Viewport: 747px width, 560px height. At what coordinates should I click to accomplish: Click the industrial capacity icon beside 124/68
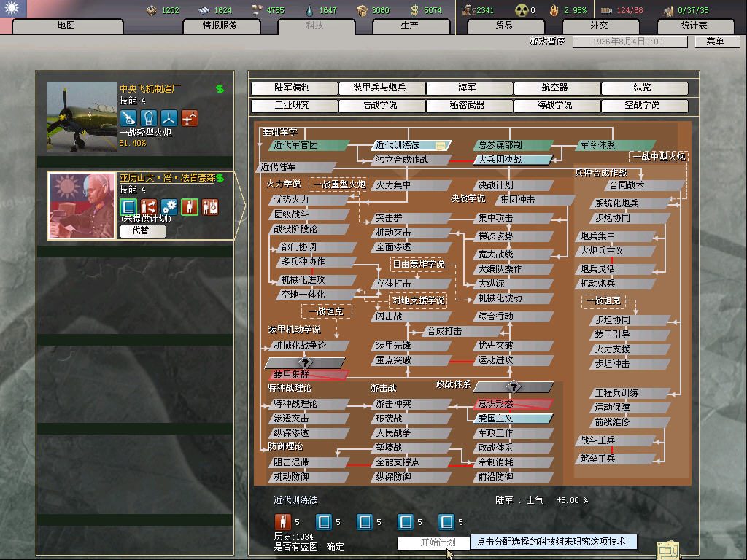click(606, 10)
